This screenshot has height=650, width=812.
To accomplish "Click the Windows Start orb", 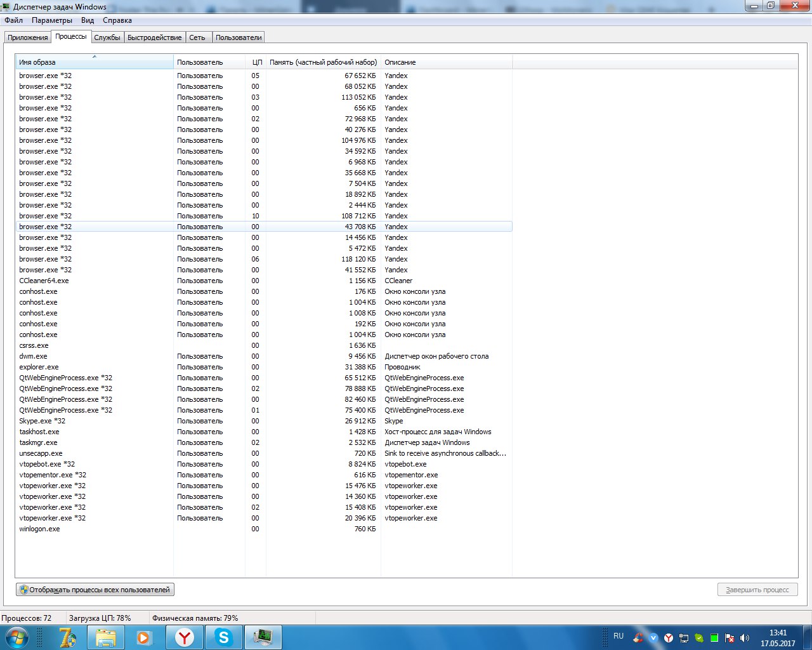I will pos(17,637).
